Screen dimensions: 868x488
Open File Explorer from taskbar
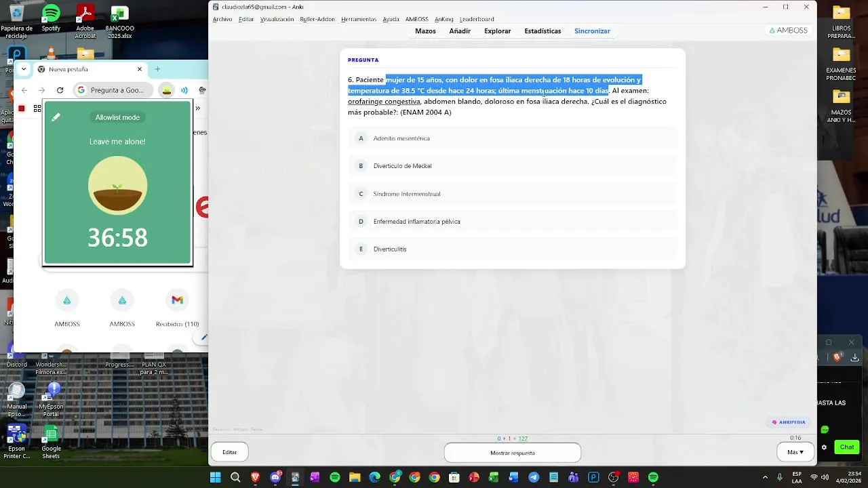point(355,477)
